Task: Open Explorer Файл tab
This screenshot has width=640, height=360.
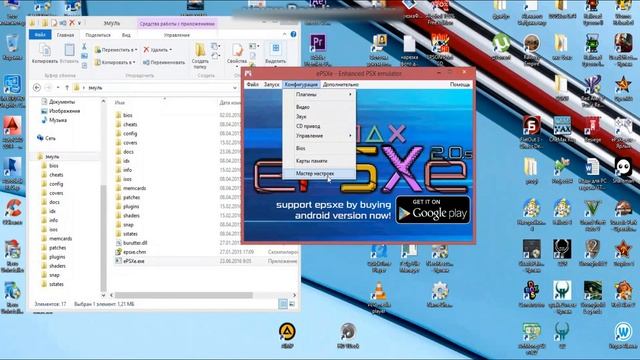Action: coord(40,35)
